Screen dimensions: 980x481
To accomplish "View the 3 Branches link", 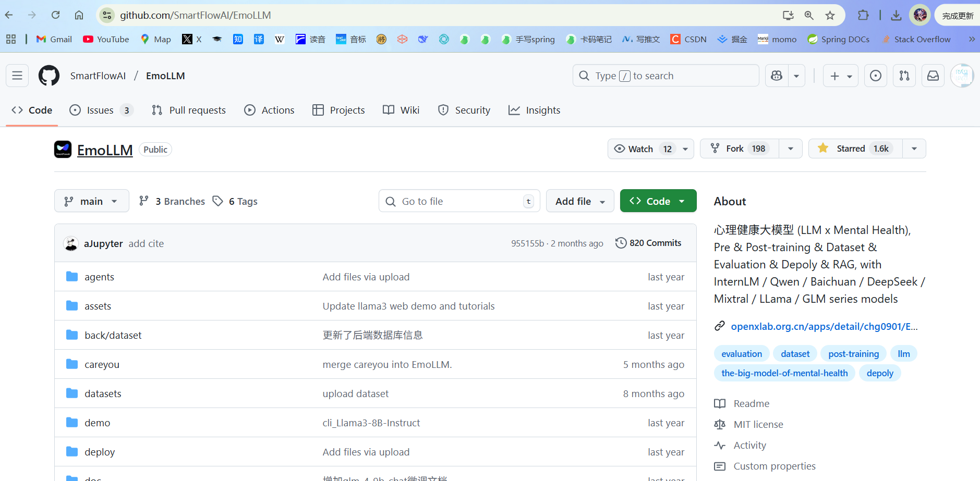I will pos(172,201).
